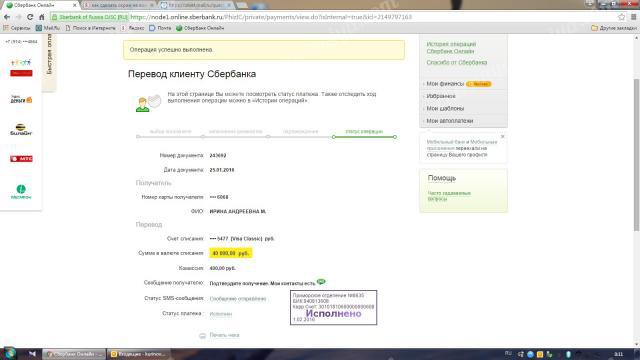Click the green message bubble icon

(x=321, y=282)
